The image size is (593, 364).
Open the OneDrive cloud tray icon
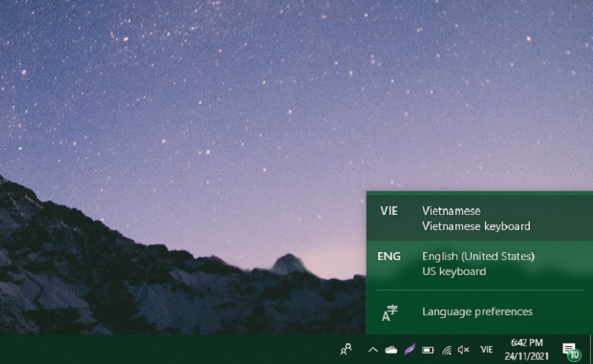[391, 350]
